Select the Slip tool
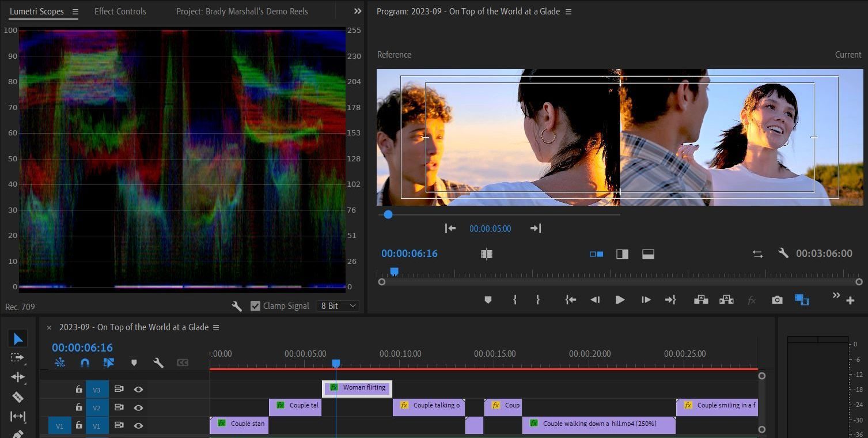The height and width of the screenshot is (438, 868). (x=18, y=416)
